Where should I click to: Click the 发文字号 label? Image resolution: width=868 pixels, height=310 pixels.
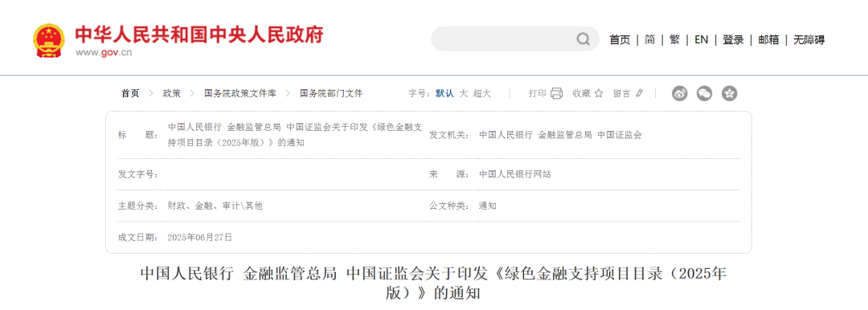[138, 174]
